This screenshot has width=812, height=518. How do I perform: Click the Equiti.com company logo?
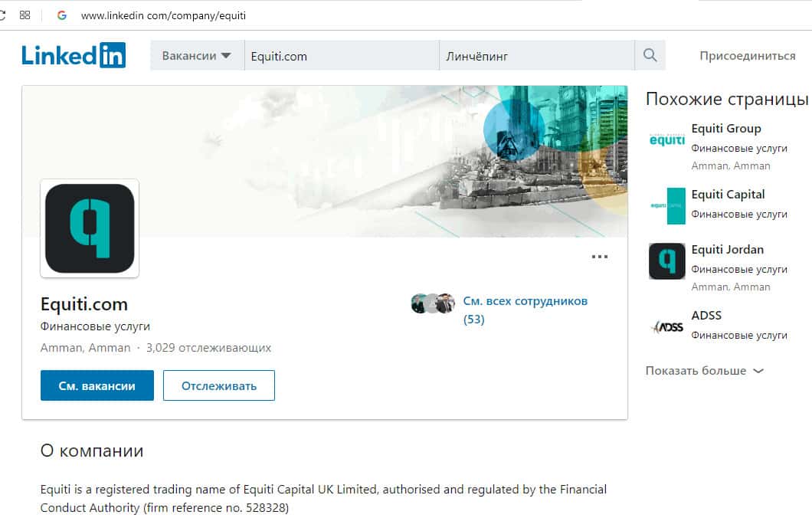[90, 228]
